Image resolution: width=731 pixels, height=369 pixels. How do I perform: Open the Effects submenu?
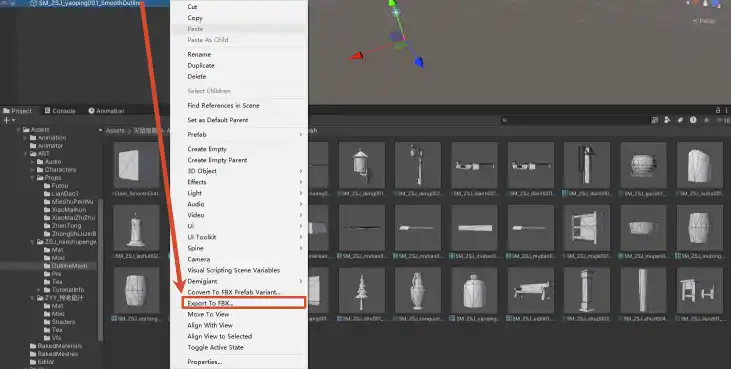[239, 182]
